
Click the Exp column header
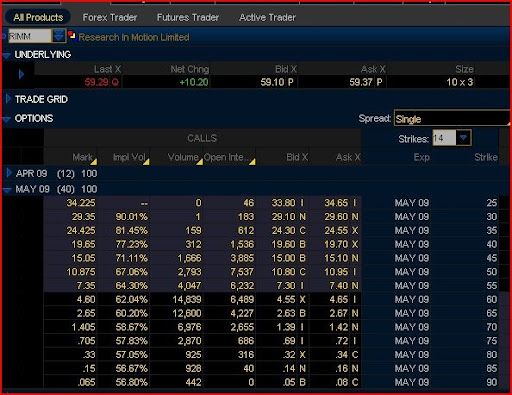[421, 157]
